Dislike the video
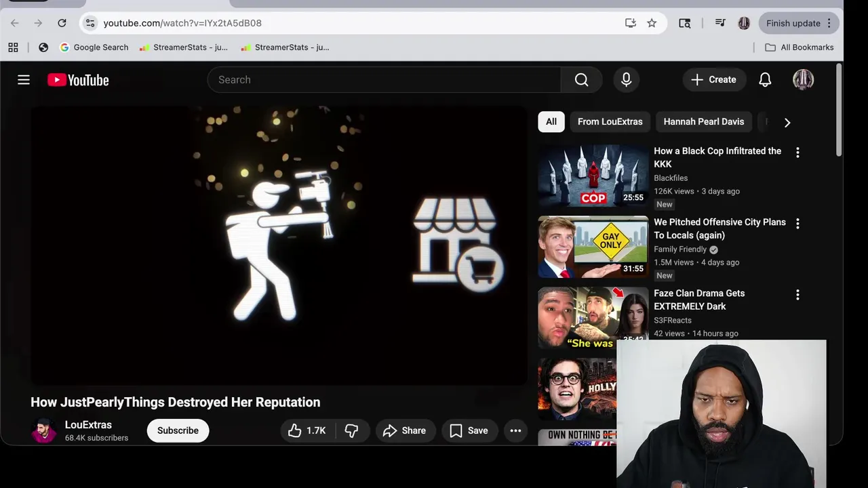Viewport: 868px width, 488px height. [x=351, y=430]
